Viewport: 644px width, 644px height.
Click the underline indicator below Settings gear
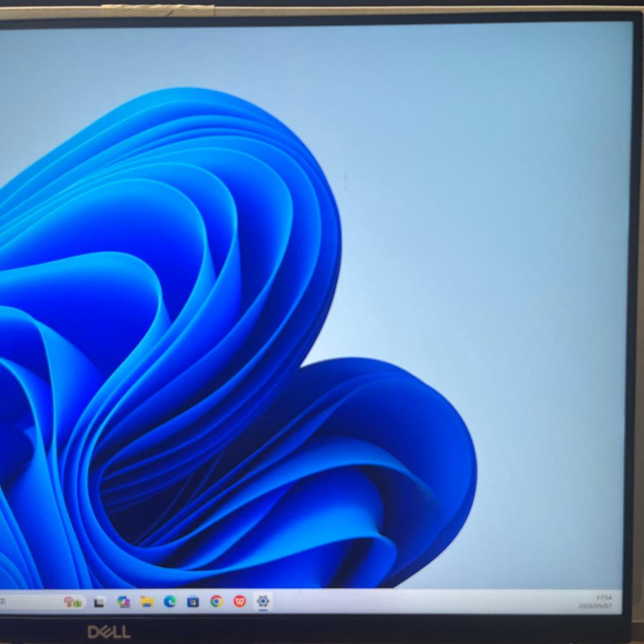point(263,610)
